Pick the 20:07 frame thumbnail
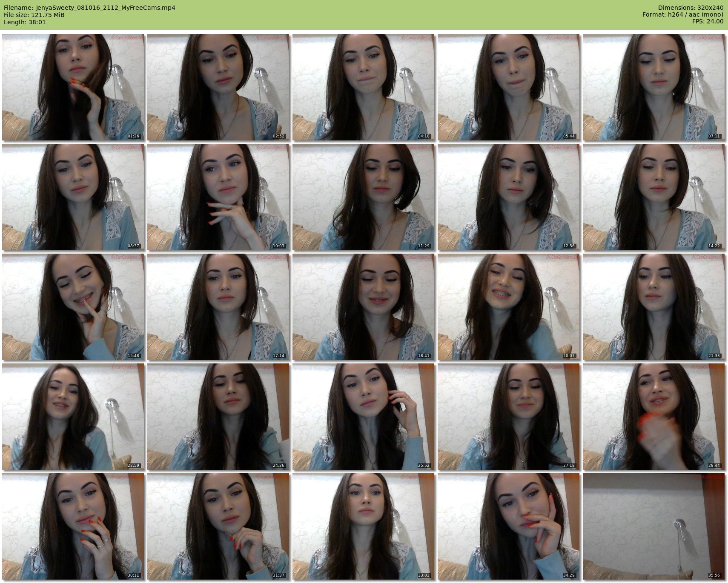This screenshot has width=728, height=583. (x=509, y=307)
